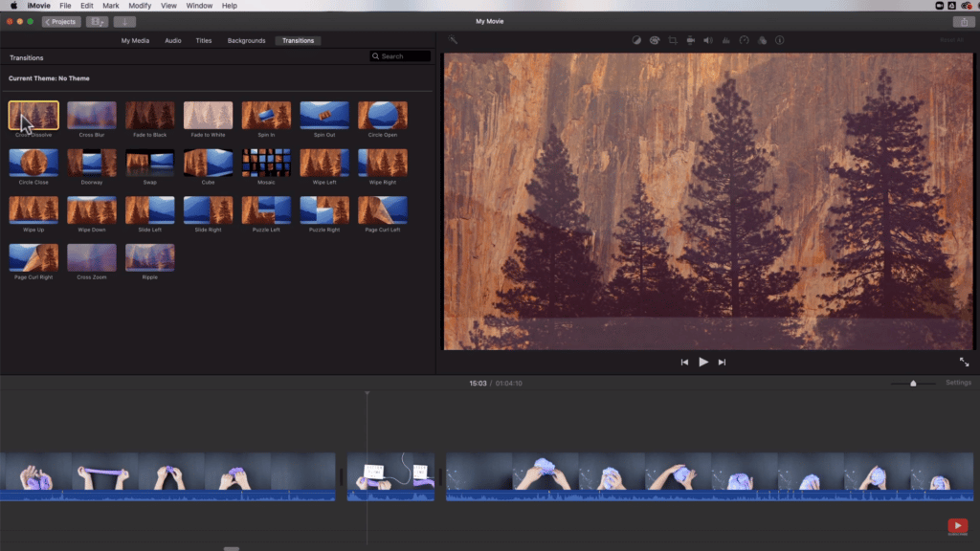
Task: Open the volume adjustment tool
Action: [x=708, y=40]
